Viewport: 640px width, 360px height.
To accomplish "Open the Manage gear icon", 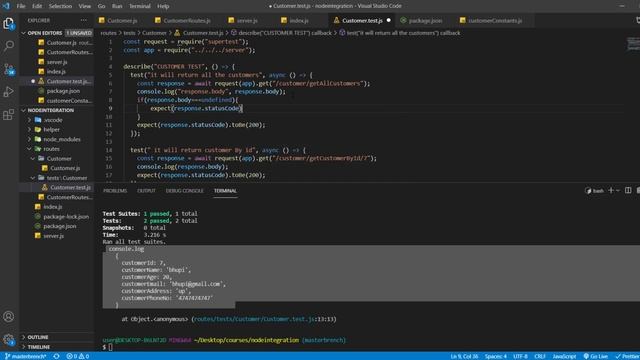I will coord(9,339).
